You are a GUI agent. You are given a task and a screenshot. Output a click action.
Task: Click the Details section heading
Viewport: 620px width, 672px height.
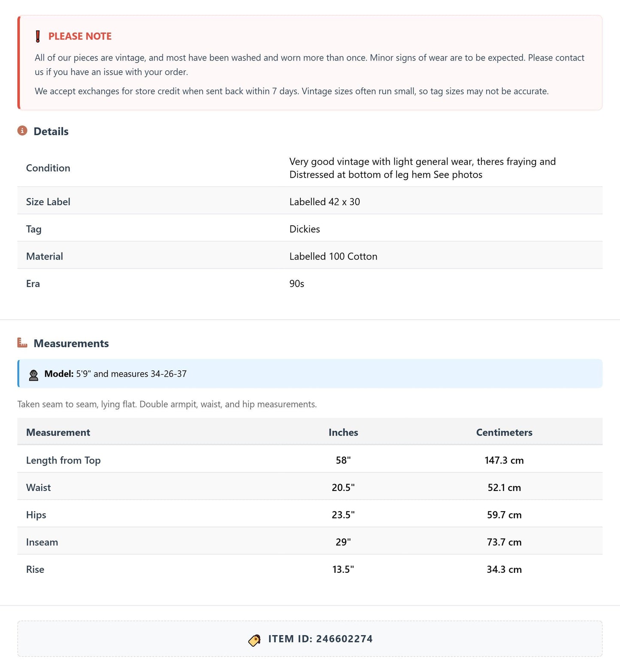[x=51, y=131]
